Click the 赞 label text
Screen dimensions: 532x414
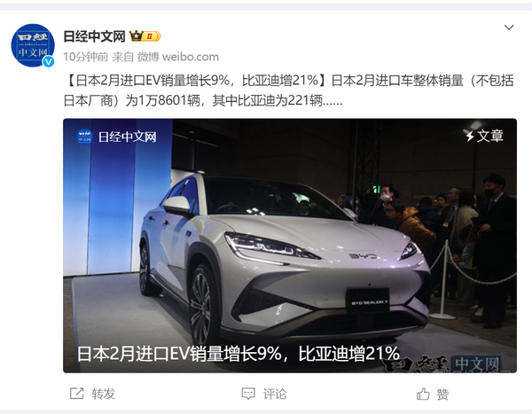(x=442, y=394)
